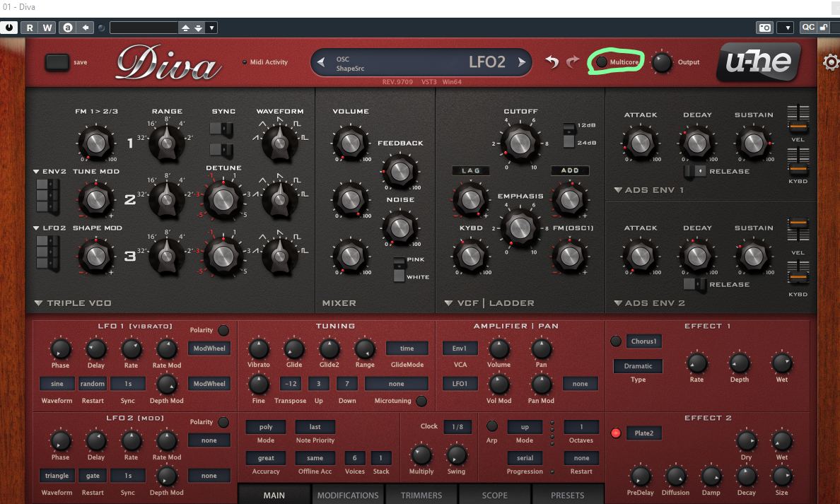Click the LAG label button in filter
Image resolution: width=840 pixels, height=504 pixels.
tap(471, 171)
